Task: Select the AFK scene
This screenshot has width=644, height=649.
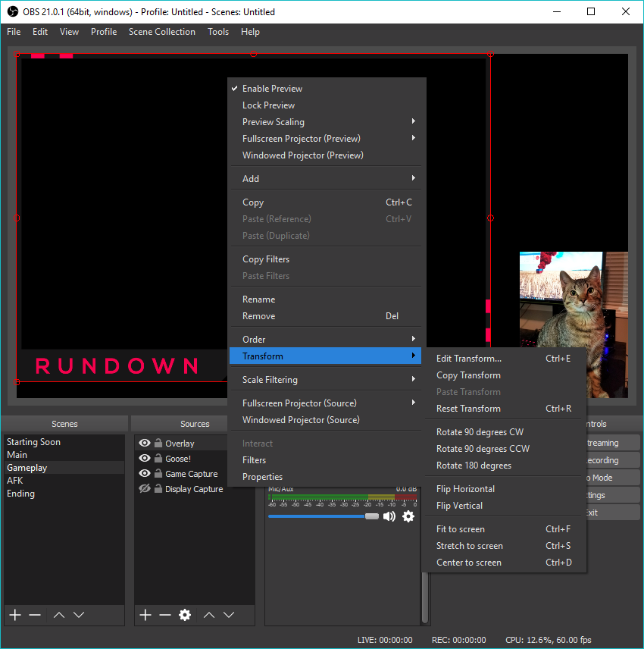Action: coord(64,481)
